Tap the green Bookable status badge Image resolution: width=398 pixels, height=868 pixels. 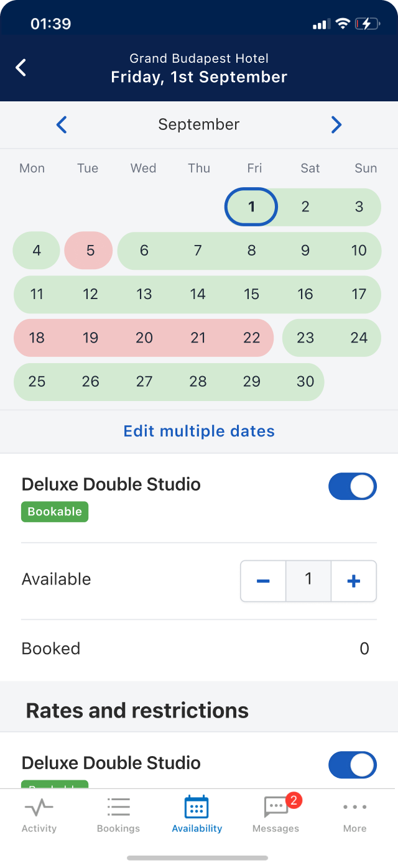55,512
